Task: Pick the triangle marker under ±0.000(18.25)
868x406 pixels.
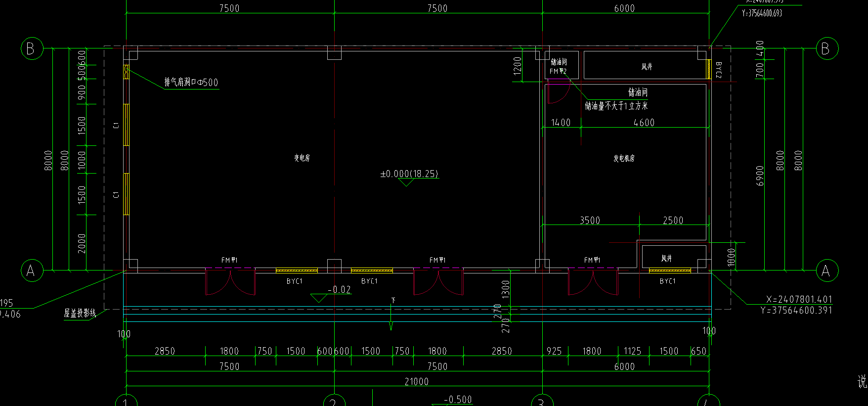Action: pyautogui.click(x=406, y=182)
